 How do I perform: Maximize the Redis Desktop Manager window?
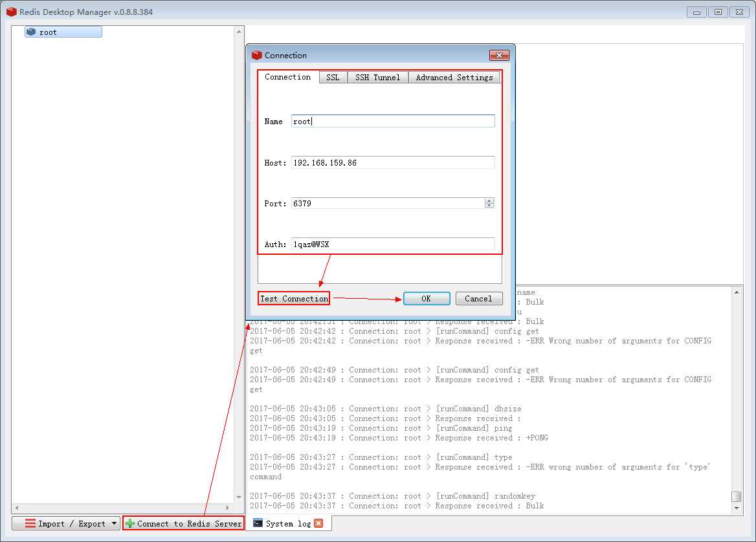click(x=718, y=12)
